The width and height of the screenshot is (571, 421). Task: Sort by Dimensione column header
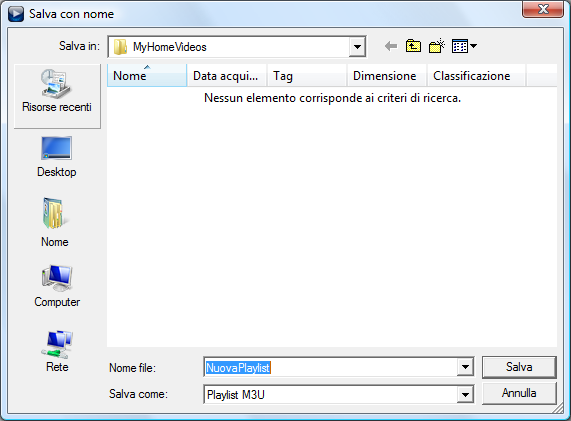click(x=387, y=76)
